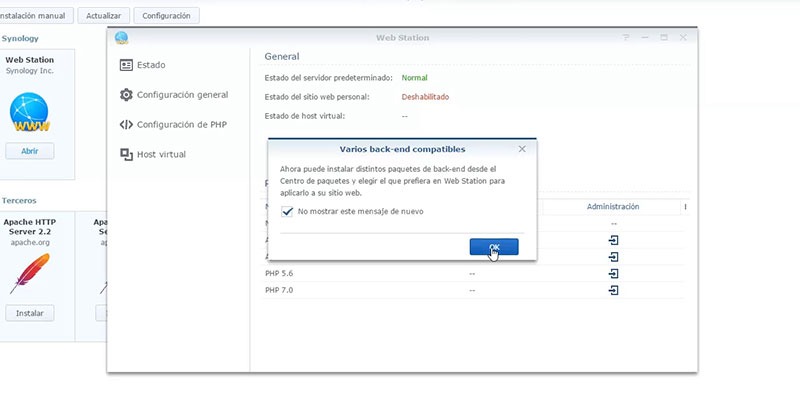Click the administration icon in the PHP 5.6 row
This screenshot has height=400, width=800.
point(613,273)
